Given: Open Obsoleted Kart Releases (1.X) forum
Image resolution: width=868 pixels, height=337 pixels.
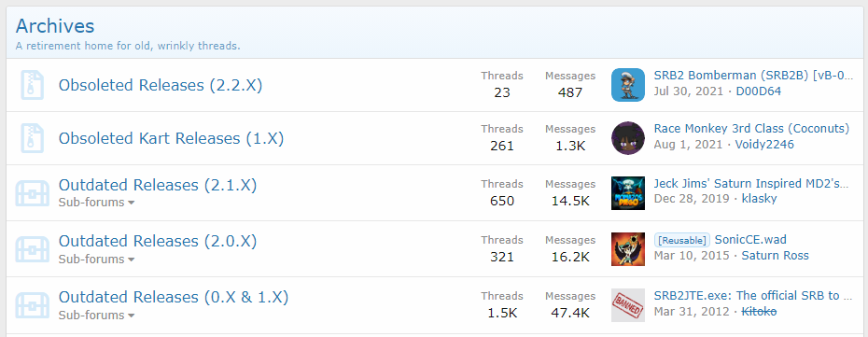Looking at the screenshot, I should [x=171, y=138].
